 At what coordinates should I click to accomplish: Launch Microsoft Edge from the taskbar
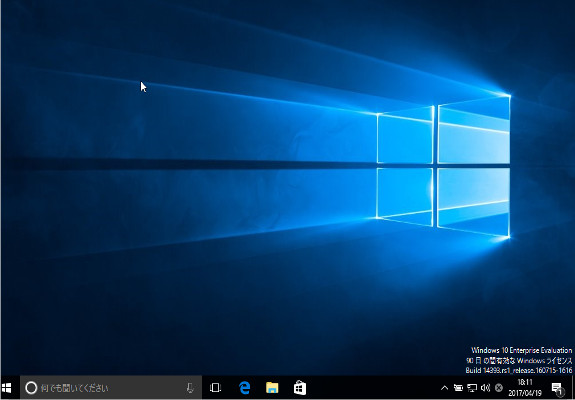(x=244, y=388)
